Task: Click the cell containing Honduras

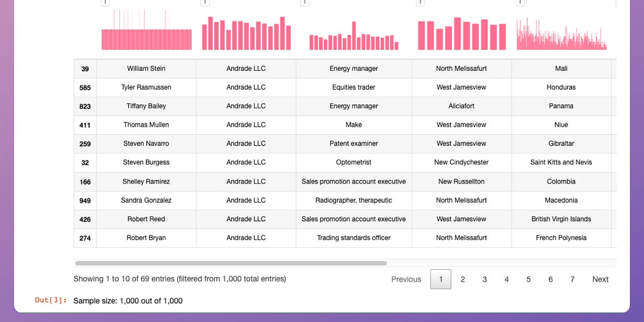Action: (x=561, y=87)
